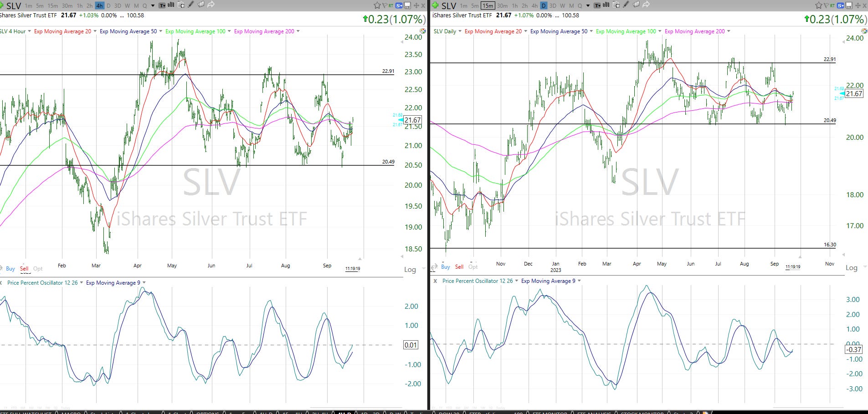
Task: Click SLV ticker symbol on left chart
Action: pyautogui.click(x=14, y=6)
